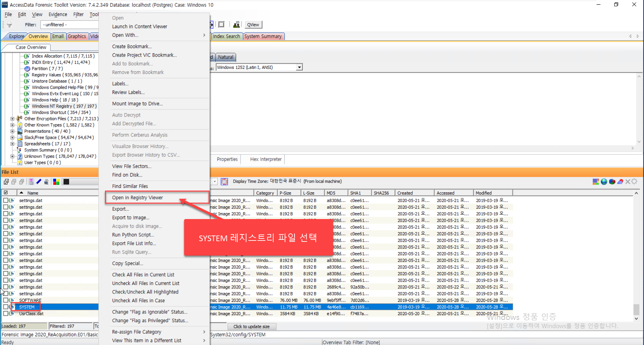Click the 'Click to update size' button
644x345 pixels.
point(252,327)
